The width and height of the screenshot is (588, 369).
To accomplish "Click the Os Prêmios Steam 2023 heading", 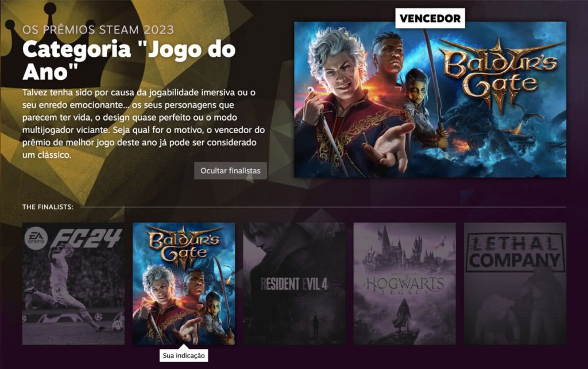I will [98, 30].
